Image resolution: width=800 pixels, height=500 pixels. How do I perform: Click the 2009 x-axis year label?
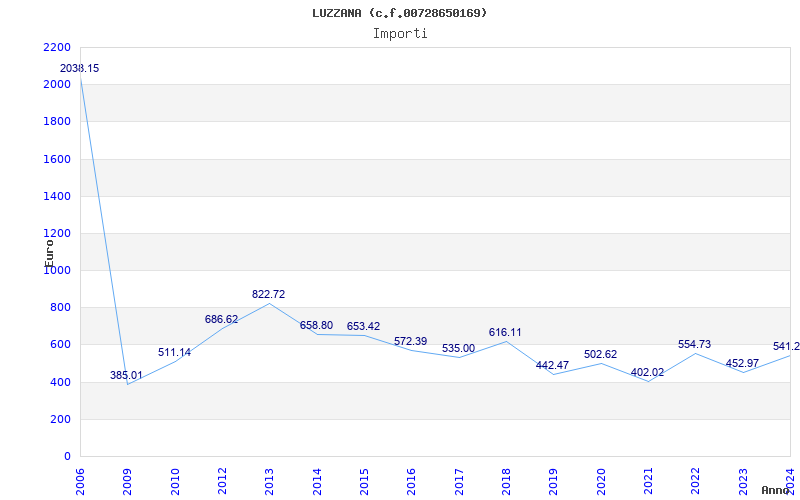coord(128,482)
